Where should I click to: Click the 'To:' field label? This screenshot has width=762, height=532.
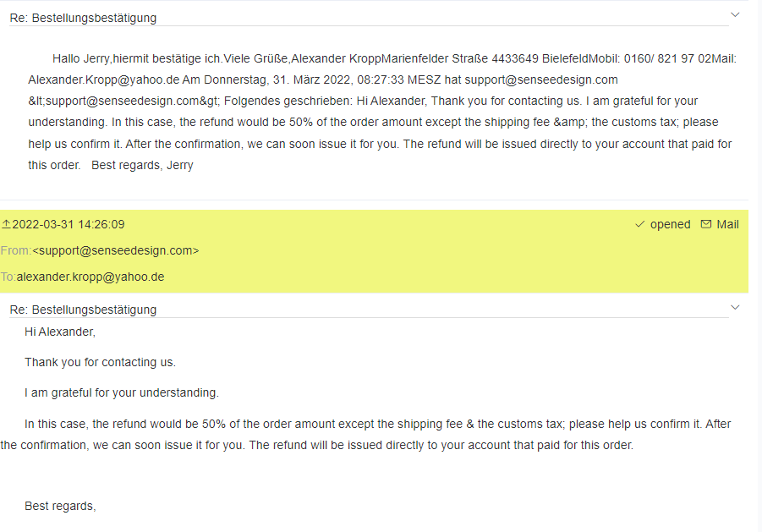click(8, 277)
